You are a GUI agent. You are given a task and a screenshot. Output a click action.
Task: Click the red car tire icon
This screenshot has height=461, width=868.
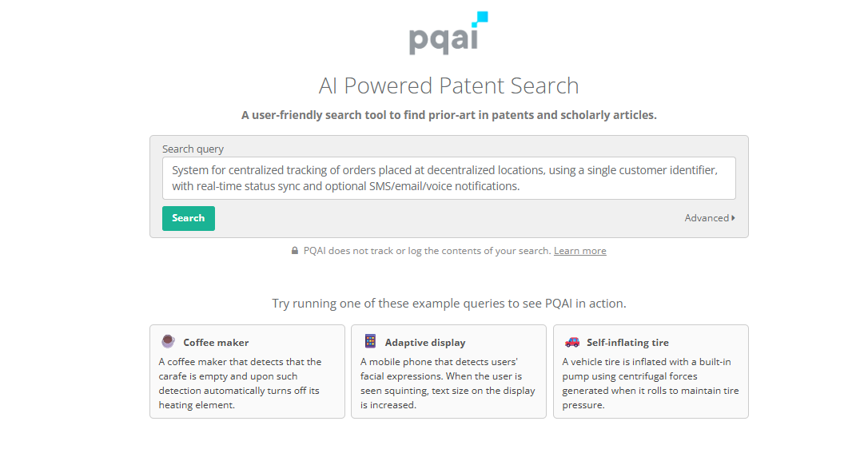571,342
